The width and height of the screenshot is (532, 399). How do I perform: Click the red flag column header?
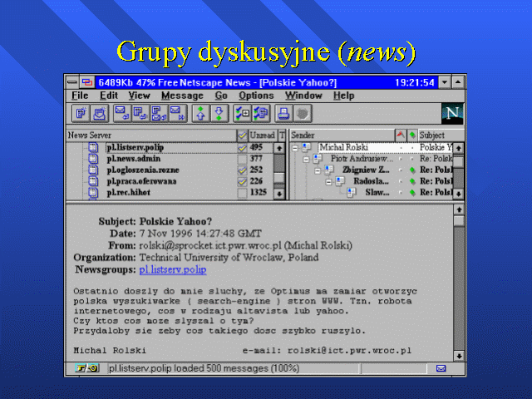[401, 135]
